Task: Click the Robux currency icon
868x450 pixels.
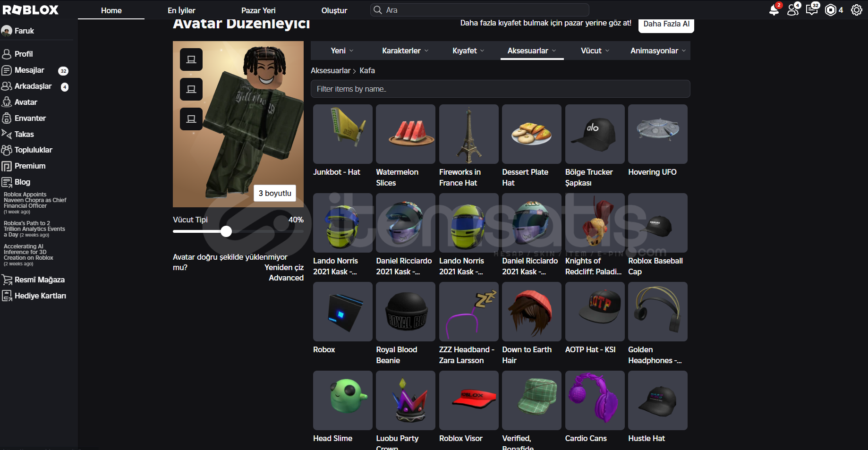Action: tap(830, 10)
